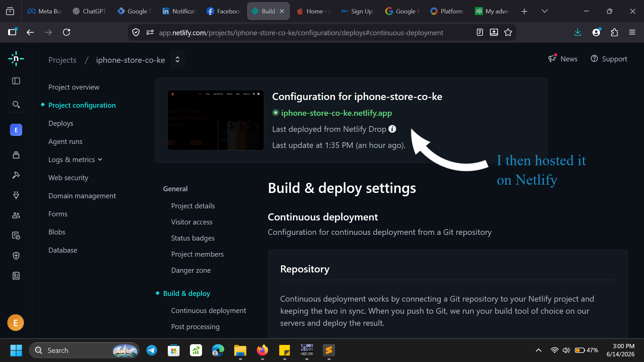The image size is (644, 362).
Task: Switch to the ChatGPT tab
Action: [90, 11]
